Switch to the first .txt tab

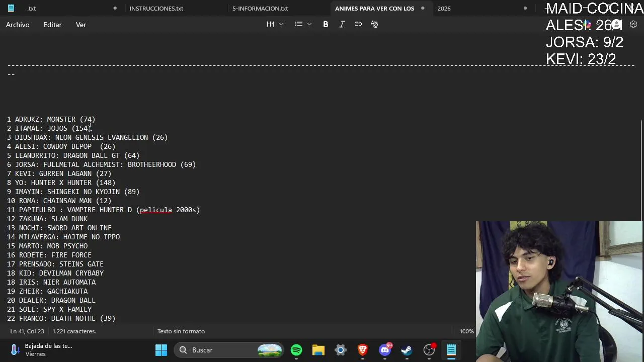tap(32, 9)
